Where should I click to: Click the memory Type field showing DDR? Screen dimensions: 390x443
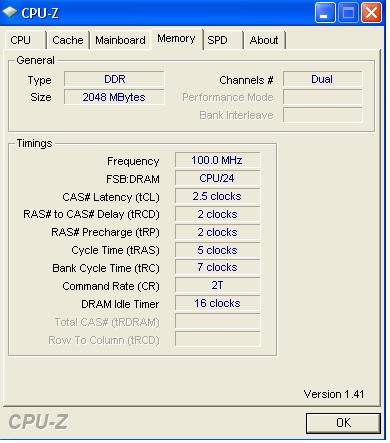coord(114,79)
